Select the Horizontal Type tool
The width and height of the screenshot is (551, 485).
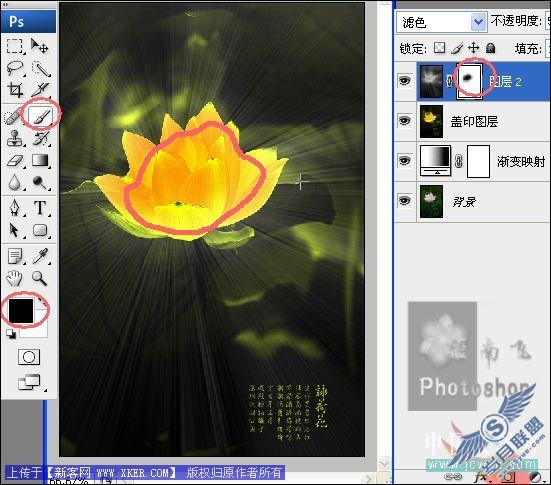(x=40, y=208)
